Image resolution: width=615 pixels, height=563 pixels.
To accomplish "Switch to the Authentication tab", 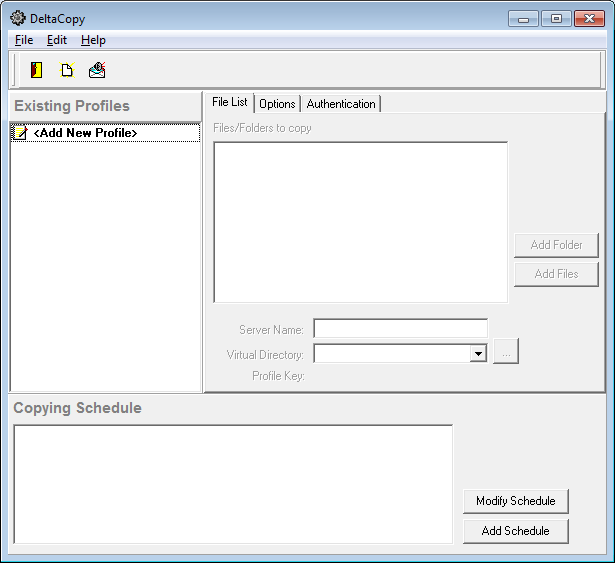I will click(x=341, y=104).
